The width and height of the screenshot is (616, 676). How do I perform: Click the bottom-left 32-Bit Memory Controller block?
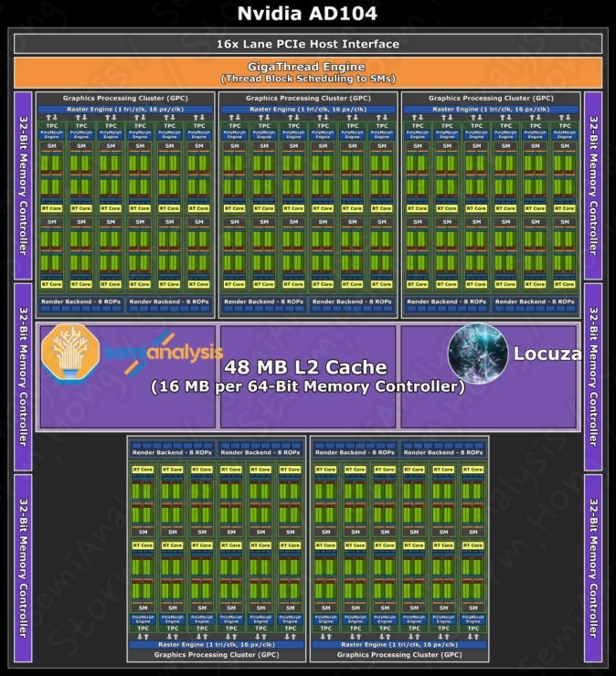tap(23, 568)
